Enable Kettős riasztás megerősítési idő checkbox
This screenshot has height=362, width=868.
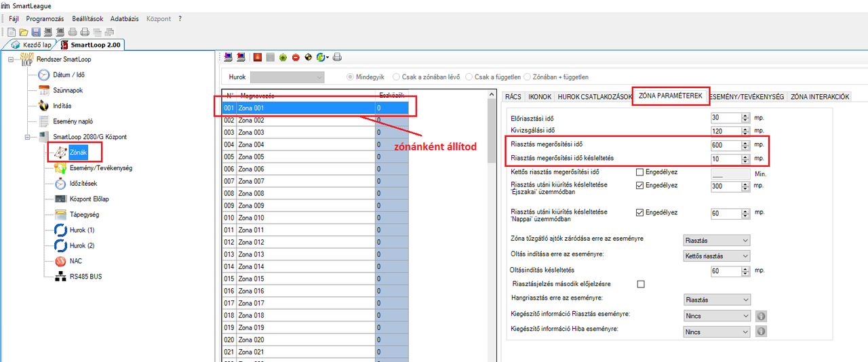pos(639,172)
